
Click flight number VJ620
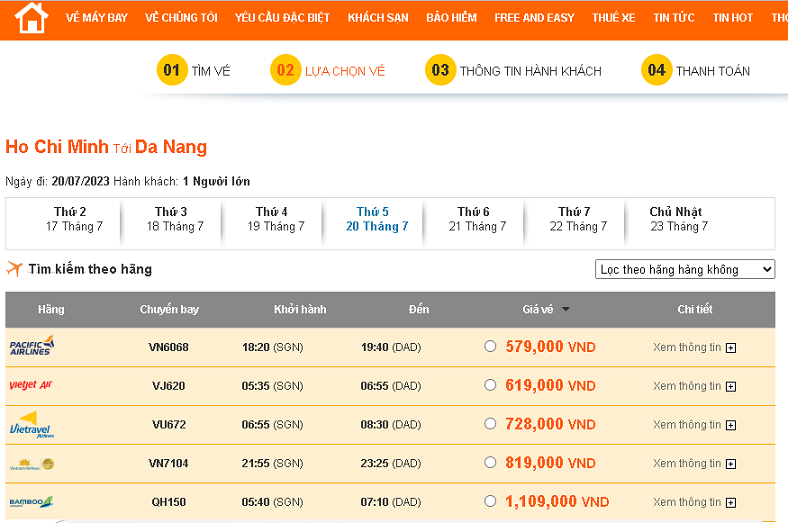pyautogui.click(x=169, y=386)
